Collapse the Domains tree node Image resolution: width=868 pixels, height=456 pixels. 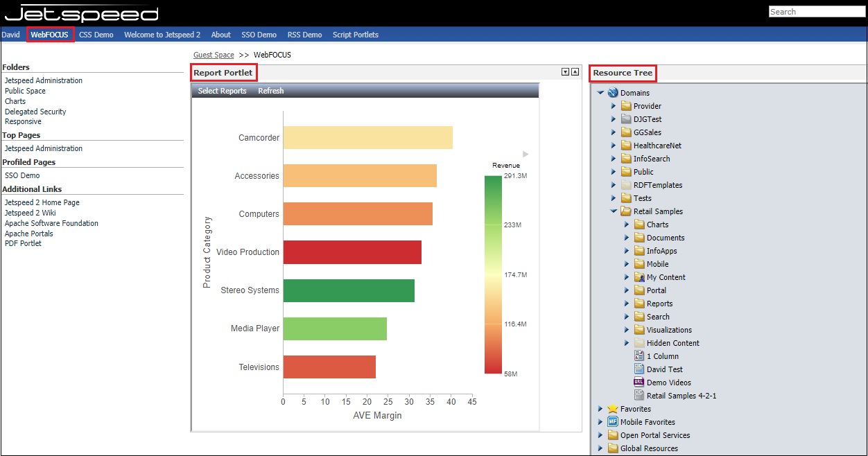[600, 93]
